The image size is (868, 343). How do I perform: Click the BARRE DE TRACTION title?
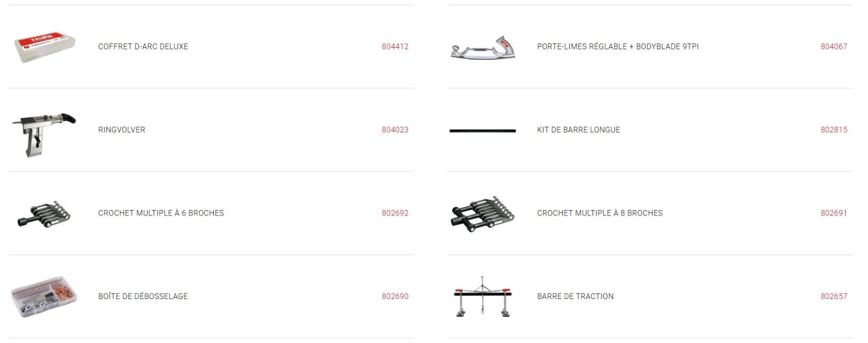tap(576, 296)
